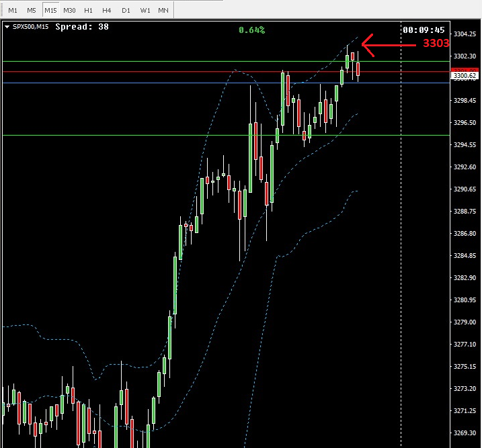Switch chart to W1 weekly timeframe
Viewport: 482px width, 448px height.
point(145,11)
